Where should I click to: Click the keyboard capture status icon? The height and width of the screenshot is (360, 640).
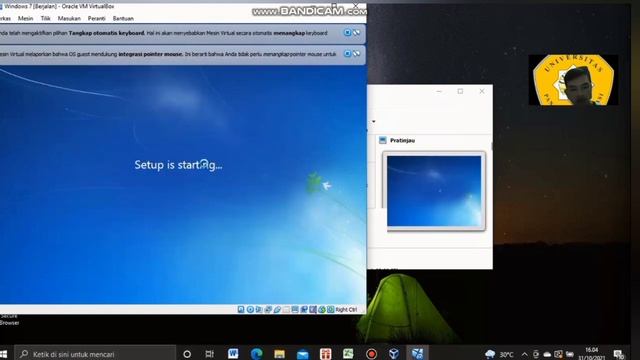331,309
